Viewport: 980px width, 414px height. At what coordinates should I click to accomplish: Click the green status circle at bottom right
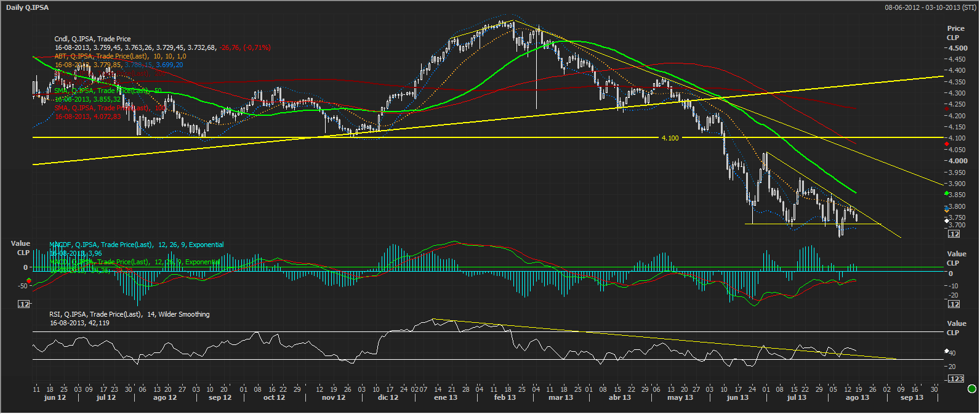tap(972, 389)
